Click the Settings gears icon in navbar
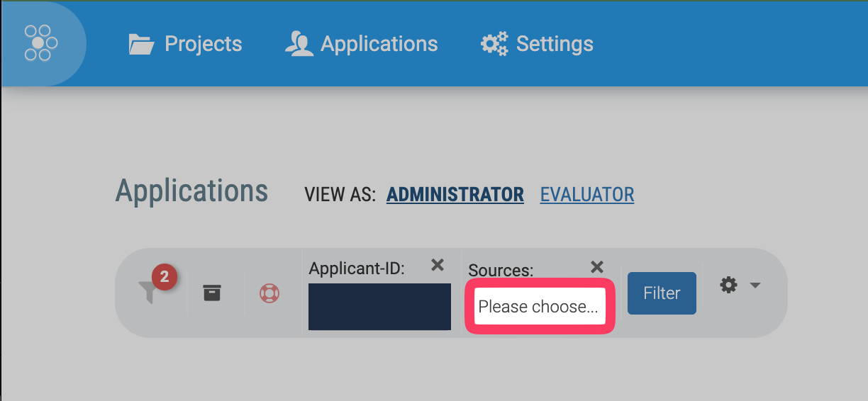Image resolution: width=868 pixels, height=401 pixels. [x=494, y=44]
